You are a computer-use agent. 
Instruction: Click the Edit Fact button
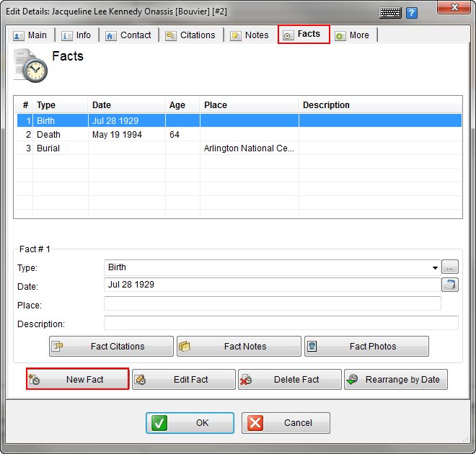click(x=184, y=379)
